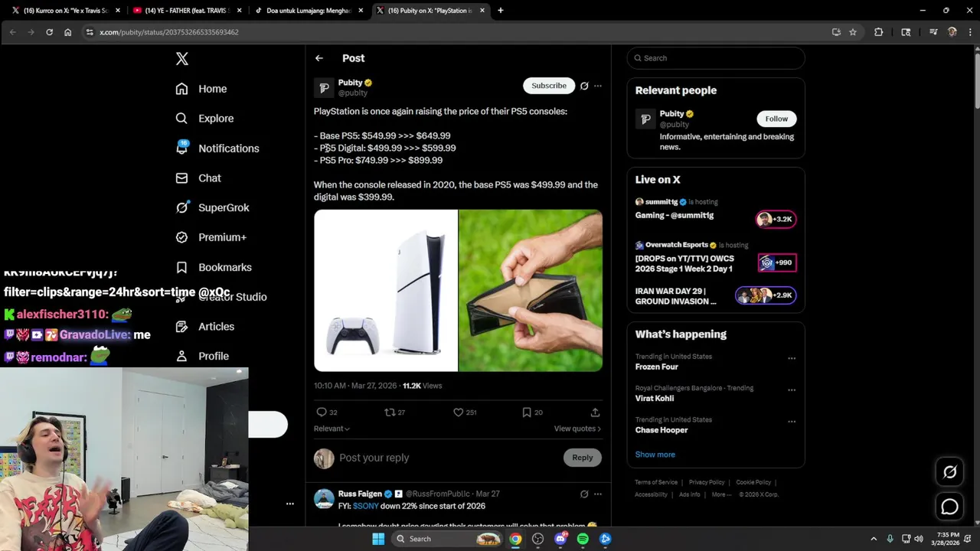Open Grok floating button
The width and height of the screenshot is (980, 551).
click(949, 472)
